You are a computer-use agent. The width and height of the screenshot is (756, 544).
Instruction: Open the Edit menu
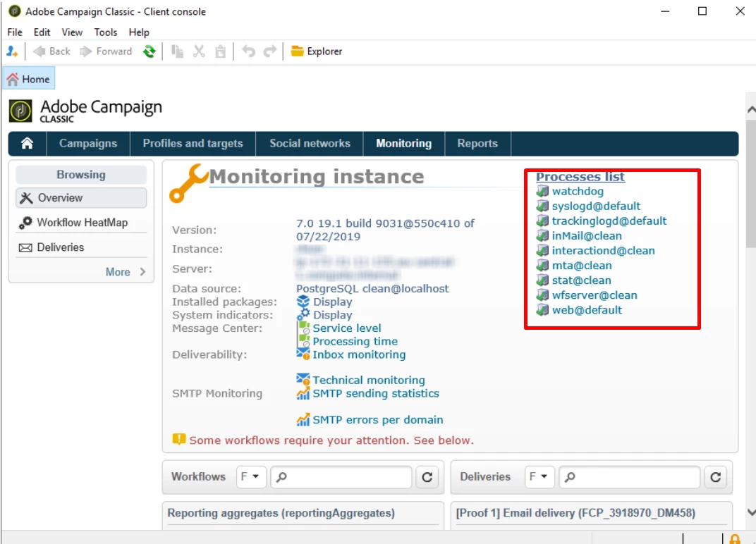42,32
